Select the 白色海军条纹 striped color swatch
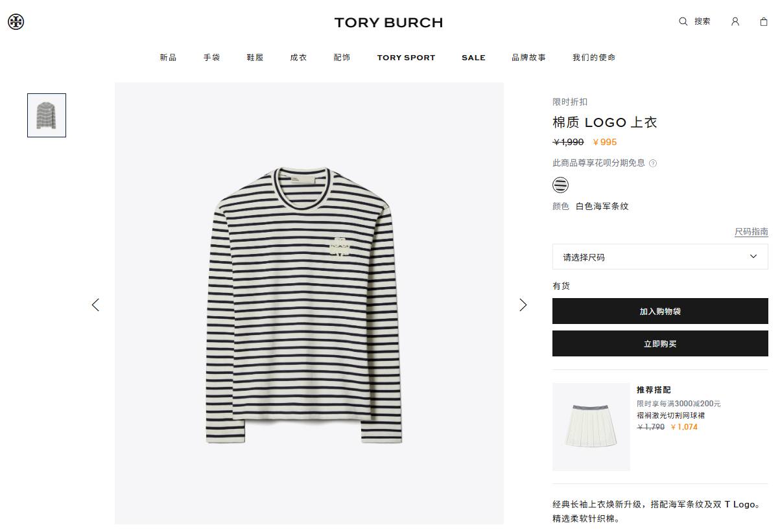The width and height of the screenshot is (780, 532). (560, 185)
